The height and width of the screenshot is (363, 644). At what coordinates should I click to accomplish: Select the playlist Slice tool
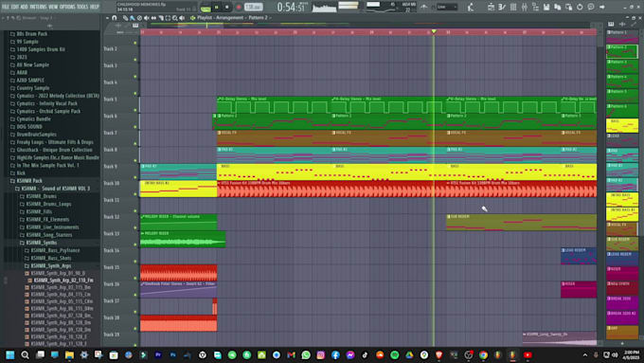161,18
